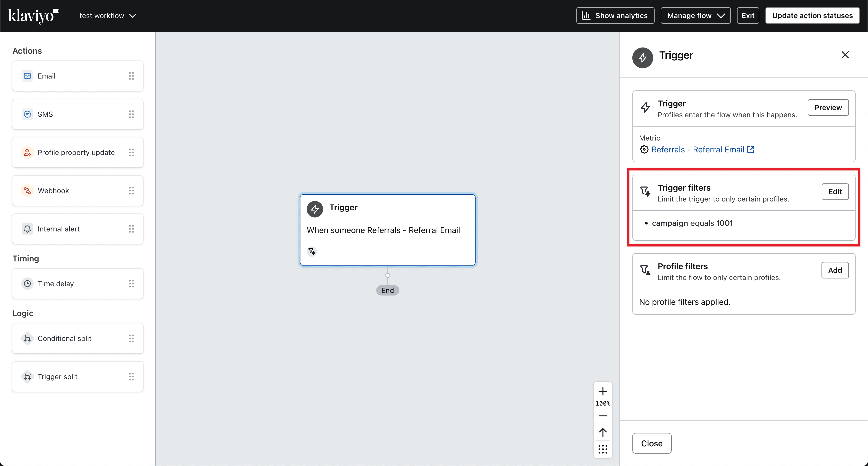
Task: Click the trigger filter icon on canvas card
Action: click(x=312, y=251)
